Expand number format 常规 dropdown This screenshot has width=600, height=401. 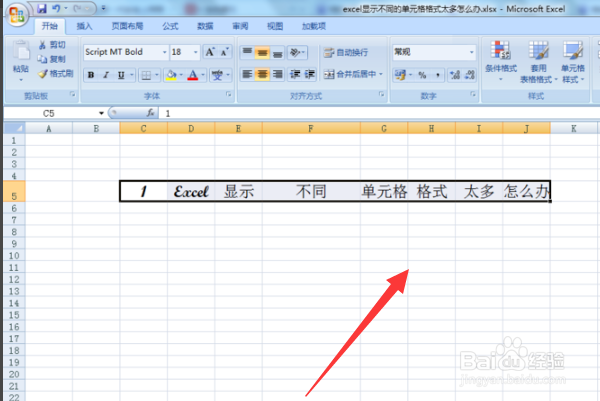coord(471,52)
